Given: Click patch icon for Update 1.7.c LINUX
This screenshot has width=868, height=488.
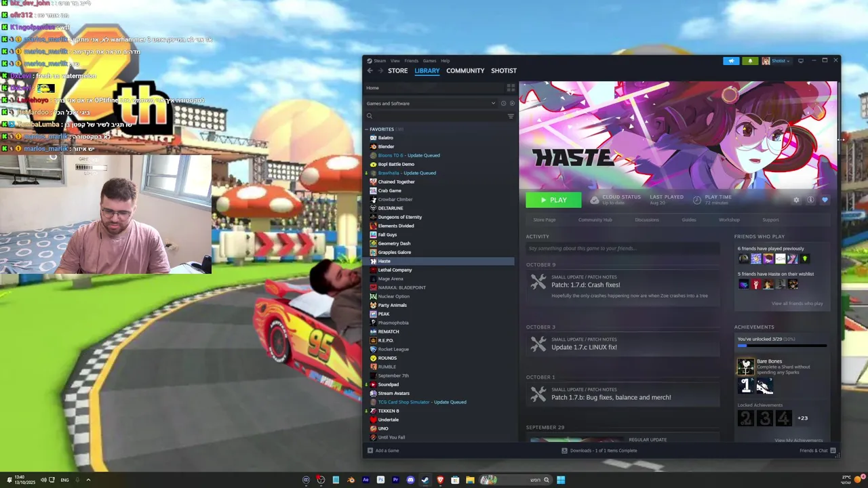Looking at the screenshot, I should (538, 345).
